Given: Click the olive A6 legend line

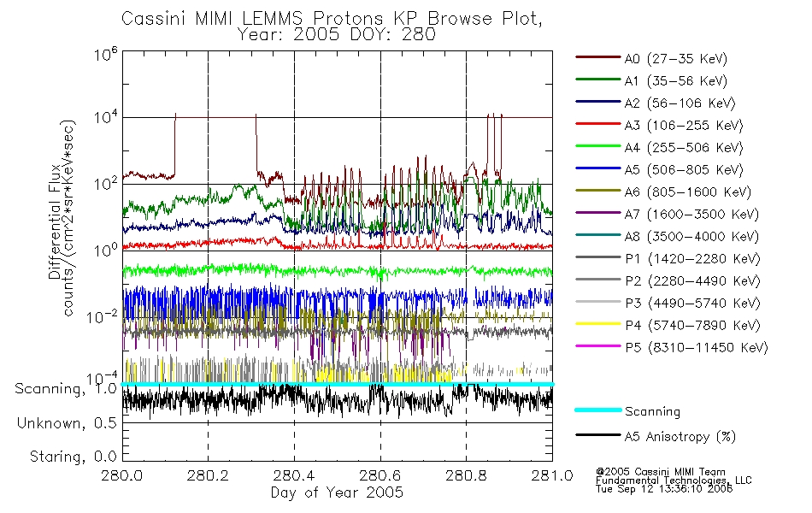Looking at the screenshot, I should [597, 191].
